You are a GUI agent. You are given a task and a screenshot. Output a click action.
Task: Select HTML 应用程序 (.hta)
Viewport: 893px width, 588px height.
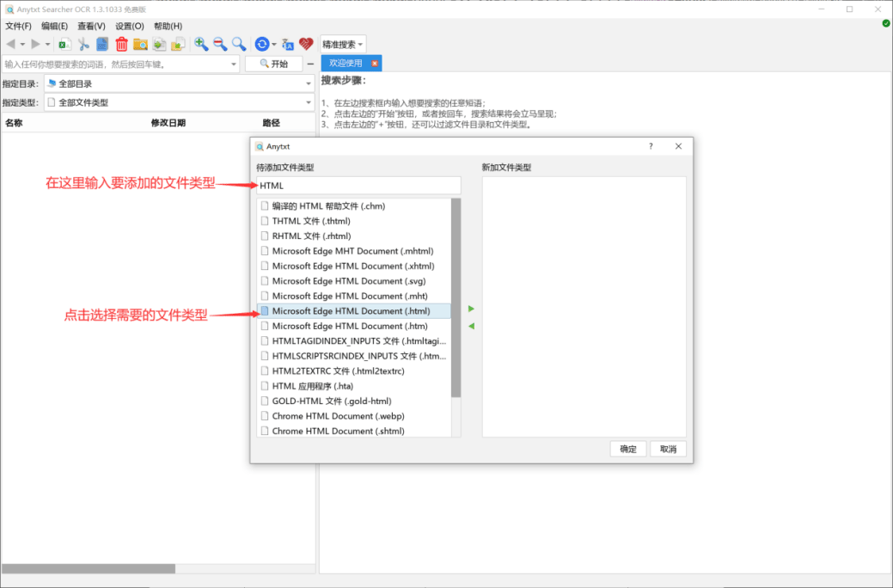pyautogui.click(x=353, y=386)
